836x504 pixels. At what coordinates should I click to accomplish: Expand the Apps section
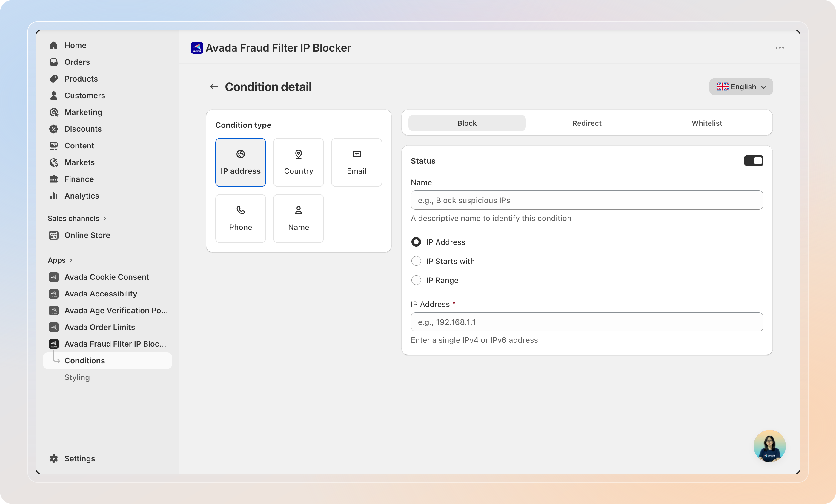coord(60,260)
